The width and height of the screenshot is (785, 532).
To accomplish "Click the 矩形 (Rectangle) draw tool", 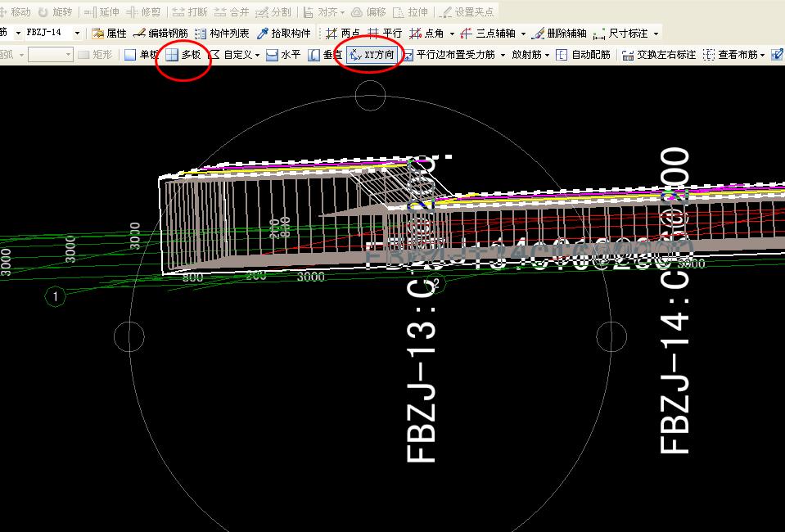I will 96,55.
